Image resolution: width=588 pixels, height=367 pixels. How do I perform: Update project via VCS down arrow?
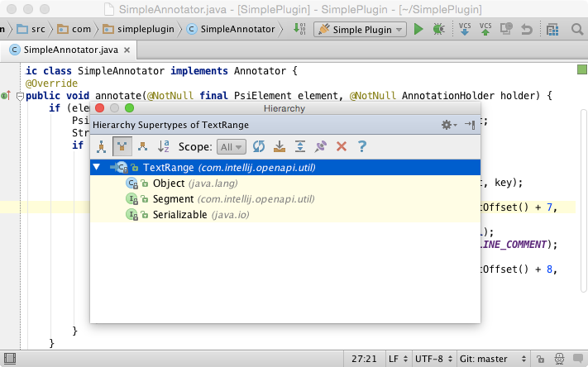point(465,29)
